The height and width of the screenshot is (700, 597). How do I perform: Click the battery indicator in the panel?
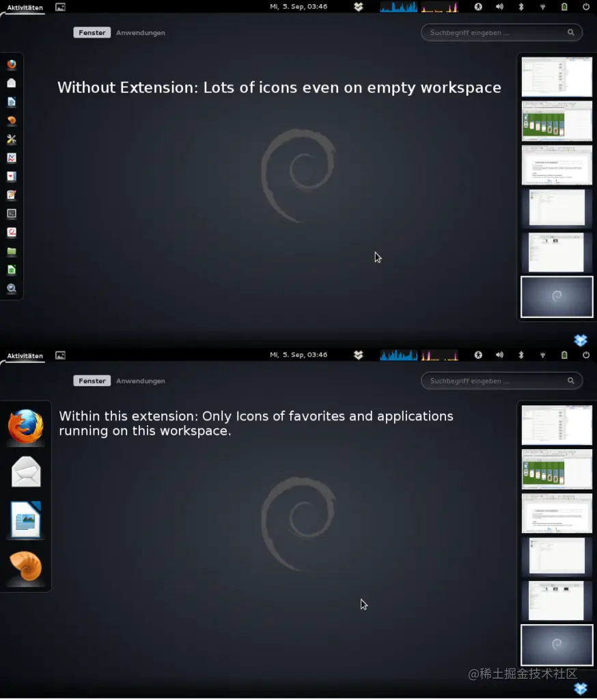[x=564, y=7]
